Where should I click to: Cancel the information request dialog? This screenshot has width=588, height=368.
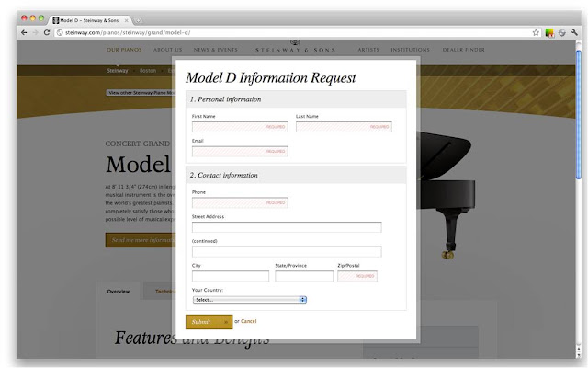(249, 321)
